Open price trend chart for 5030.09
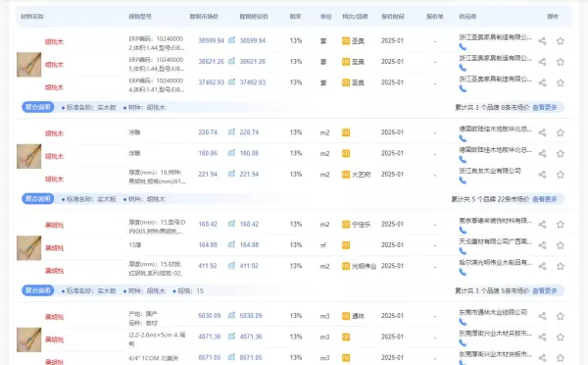 231,315
